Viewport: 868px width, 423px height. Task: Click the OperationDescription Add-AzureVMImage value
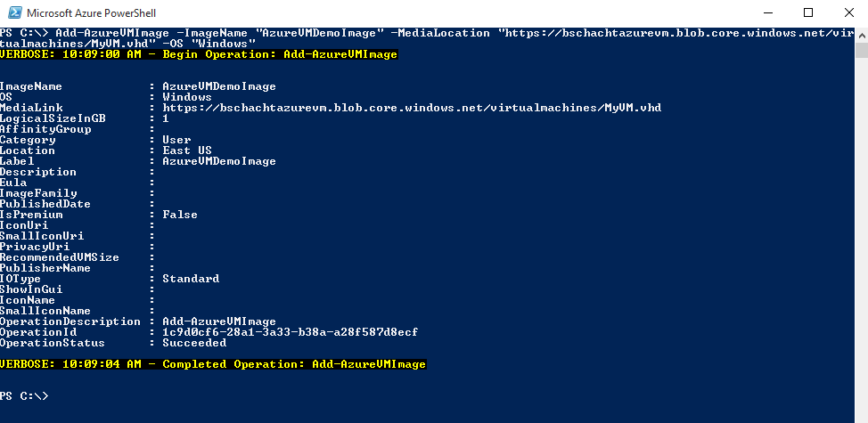point(218,321)
